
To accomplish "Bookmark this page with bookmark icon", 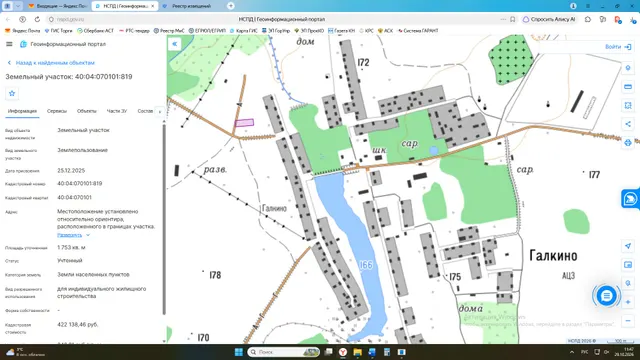I will [513, 19].
